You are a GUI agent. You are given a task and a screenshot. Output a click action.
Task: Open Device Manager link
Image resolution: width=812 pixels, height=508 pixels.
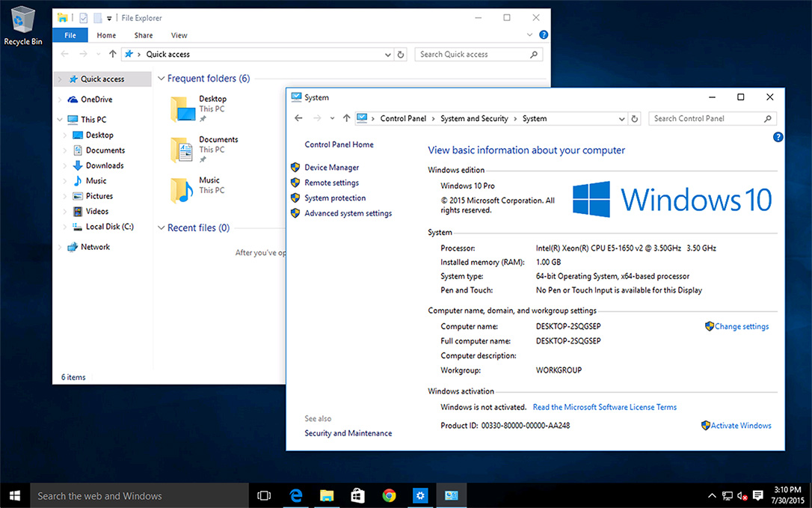(x=331, y=168)
